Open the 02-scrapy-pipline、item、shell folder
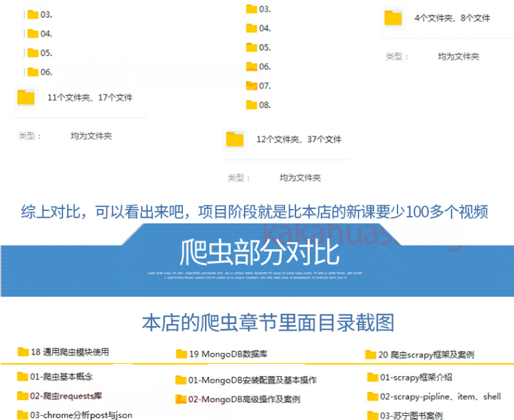 point(434,397)
